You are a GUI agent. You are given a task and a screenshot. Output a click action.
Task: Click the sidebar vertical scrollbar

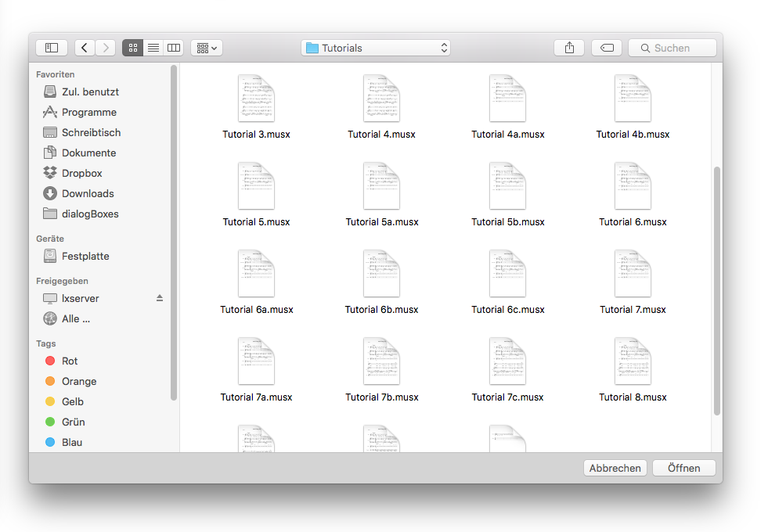[173, 233]
